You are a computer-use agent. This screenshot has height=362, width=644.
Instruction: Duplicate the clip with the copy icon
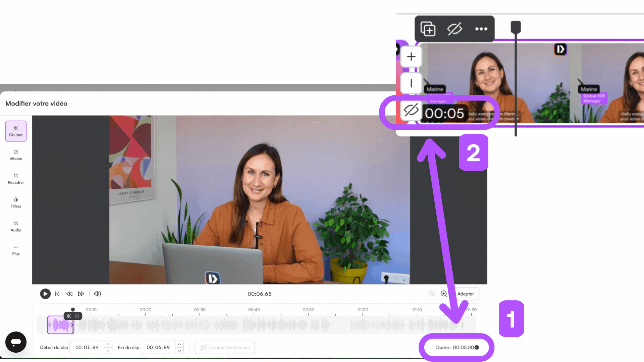(428, 29)
